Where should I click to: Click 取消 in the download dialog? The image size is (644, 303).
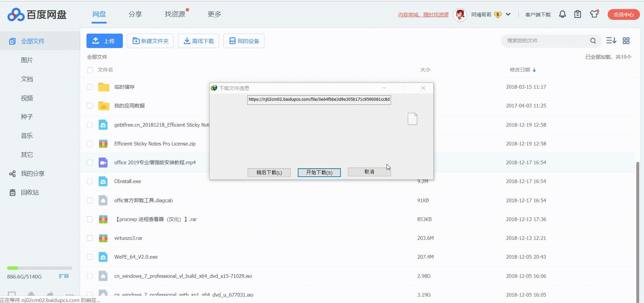[x=369, y=172]
